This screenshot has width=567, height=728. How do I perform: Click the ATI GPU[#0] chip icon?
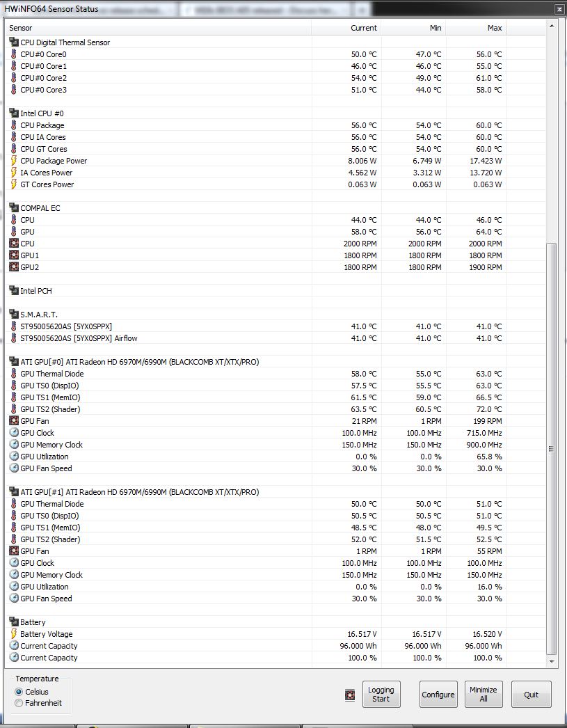tap(14, 362)
